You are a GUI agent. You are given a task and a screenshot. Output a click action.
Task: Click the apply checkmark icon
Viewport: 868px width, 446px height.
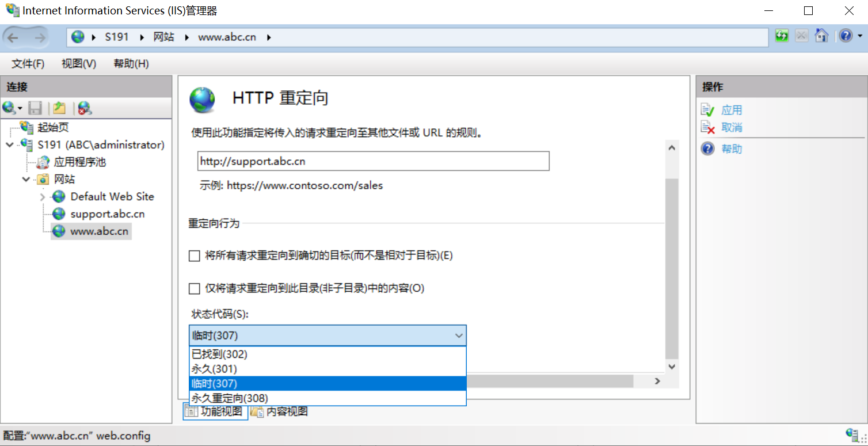pyautogui.click(x=707, y=110)
